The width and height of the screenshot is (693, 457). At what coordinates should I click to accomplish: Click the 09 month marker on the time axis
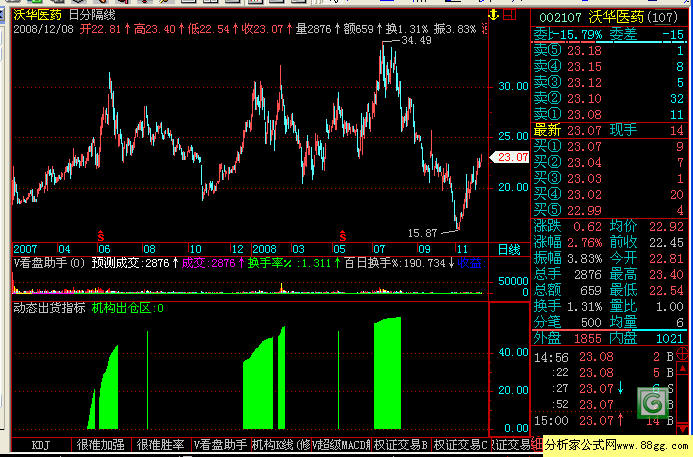pos(424,249)
